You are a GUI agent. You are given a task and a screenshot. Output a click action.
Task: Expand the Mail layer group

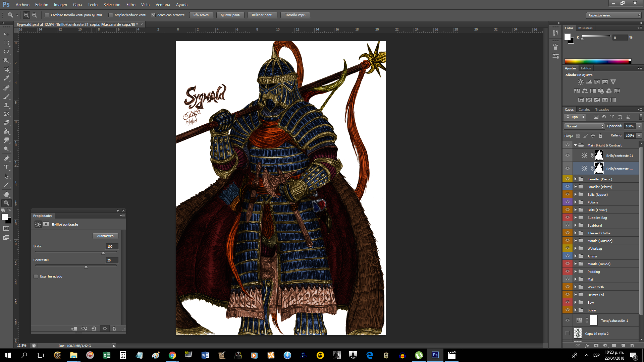tap(575, 279)
